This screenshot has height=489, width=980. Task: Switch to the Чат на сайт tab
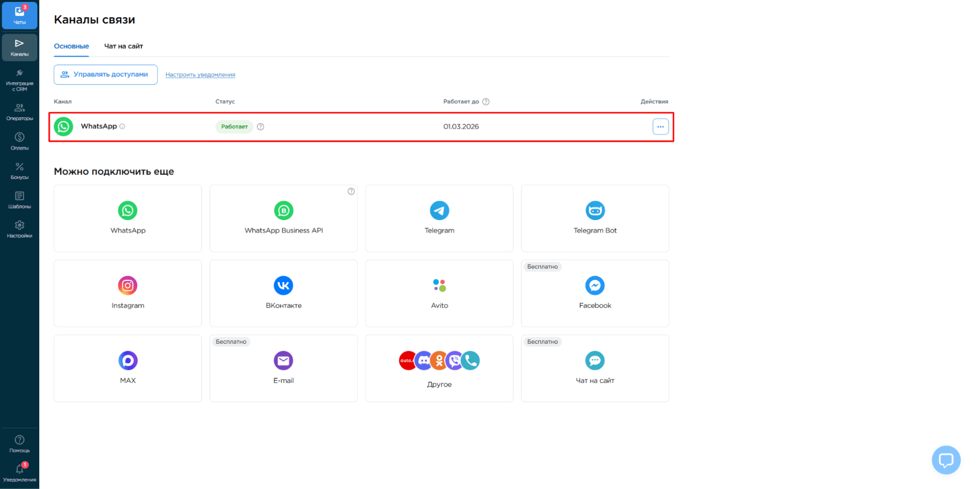(124, 46)
